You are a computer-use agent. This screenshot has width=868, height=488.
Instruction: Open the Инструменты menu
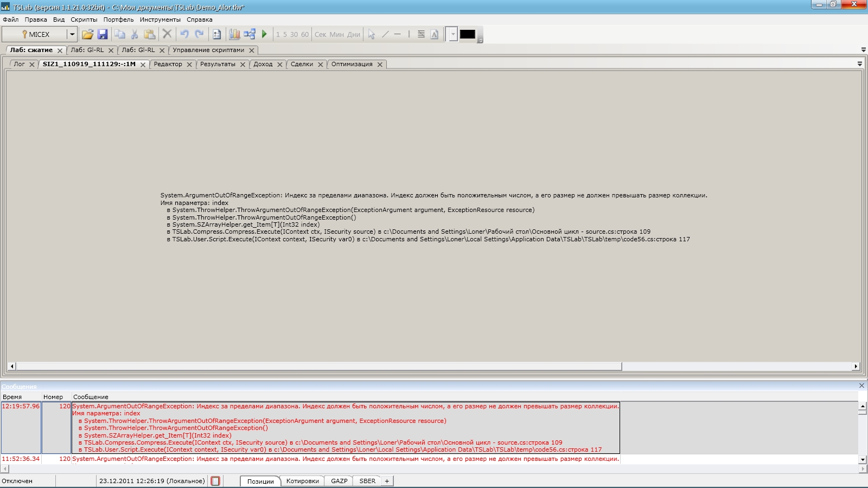160,20
